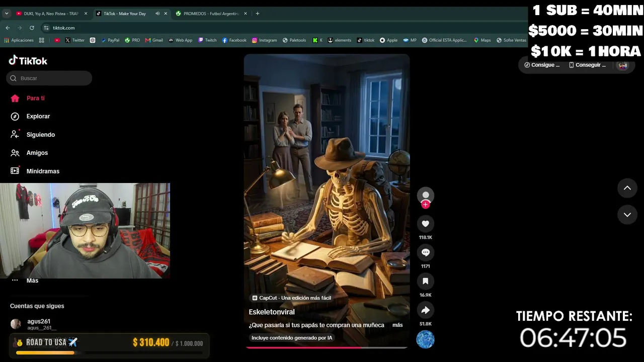Open the Aplicaciones bookmark
The height and width of the screenshot is (362, 644).
pos(19,40)
